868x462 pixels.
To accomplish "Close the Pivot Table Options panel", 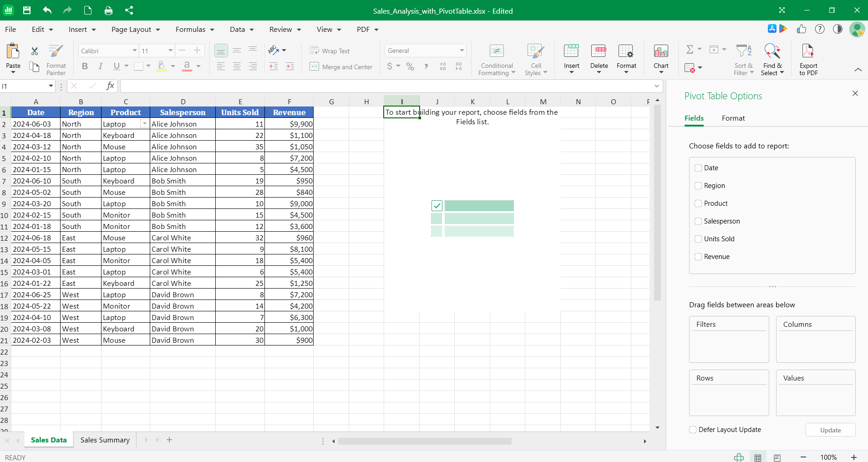I will 855,93.
